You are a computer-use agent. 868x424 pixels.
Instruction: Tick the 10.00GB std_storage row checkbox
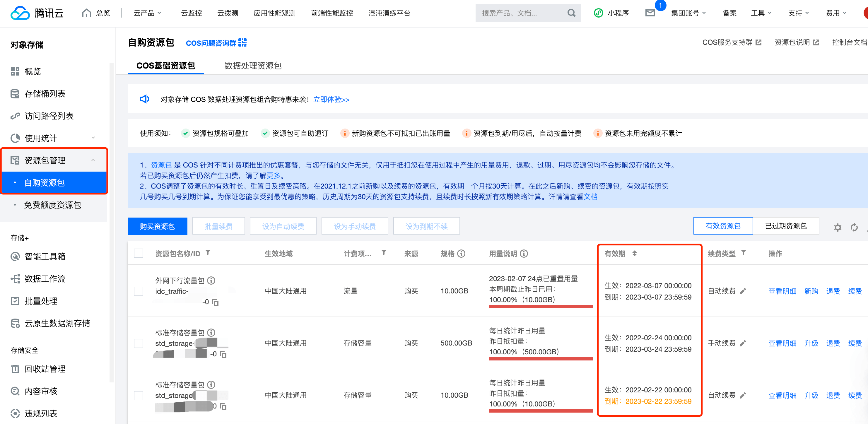[x=139, y=395]
